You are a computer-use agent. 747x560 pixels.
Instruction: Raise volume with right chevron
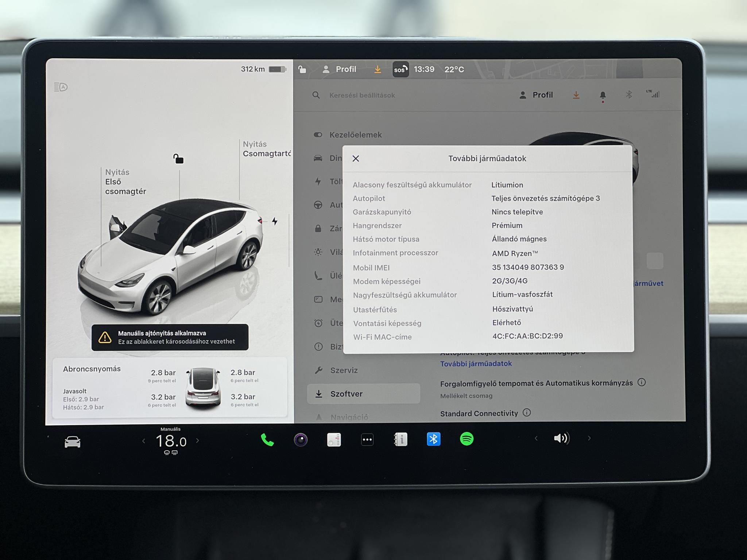click(x=589, y=438)
